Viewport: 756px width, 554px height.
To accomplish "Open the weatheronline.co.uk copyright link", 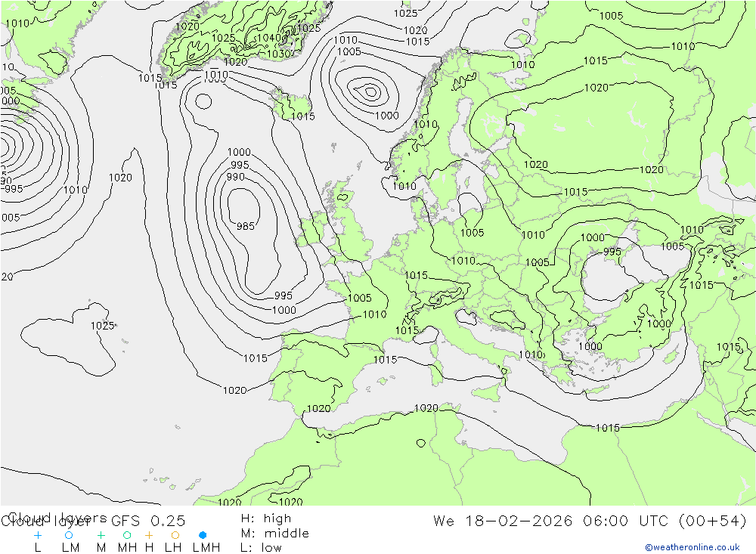I will pos(692,547).
